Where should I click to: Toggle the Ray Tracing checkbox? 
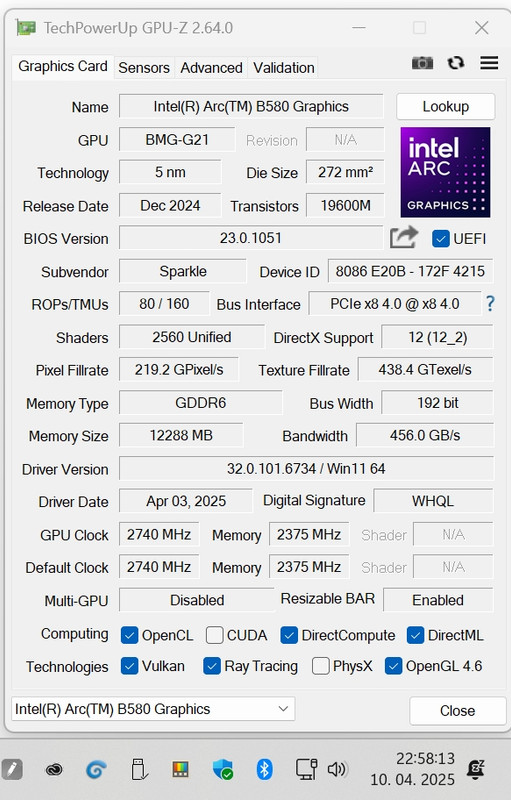(x=212, y=666)
